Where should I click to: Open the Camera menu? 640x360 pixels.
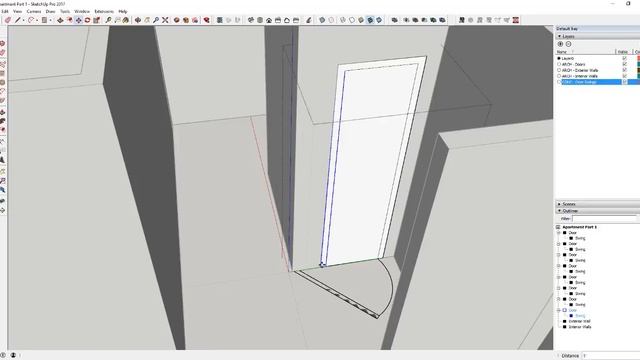(x=34, y=11)
